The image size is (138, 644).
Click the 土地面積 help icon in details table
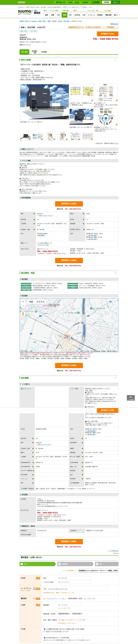pyautogui.click(x=34, y=224)
